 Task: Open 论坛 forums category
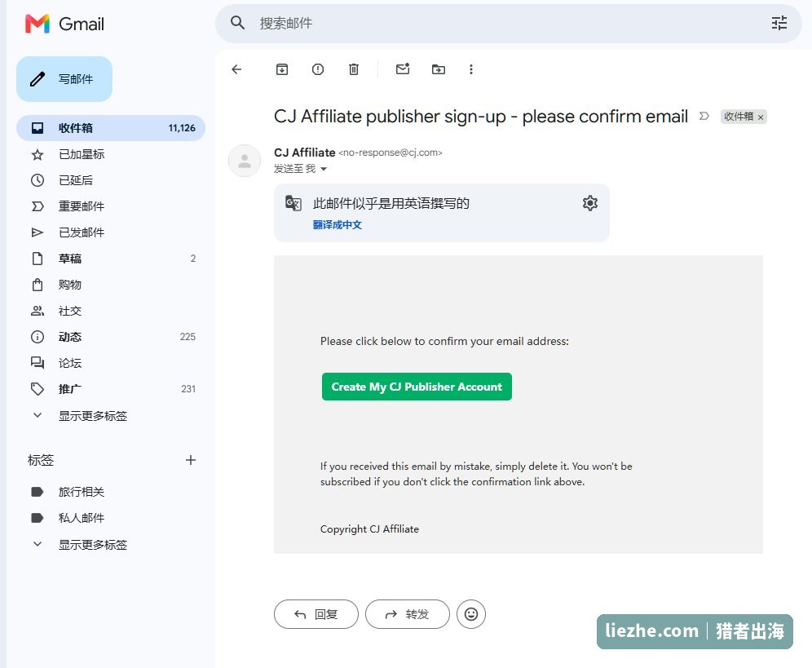111,363
